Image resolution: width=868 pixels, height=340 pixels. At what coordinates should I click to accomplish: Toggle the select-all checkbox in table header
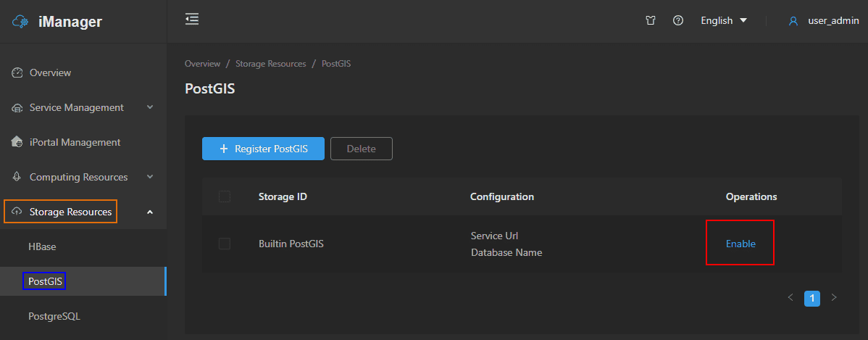click(x=225, y=196)
